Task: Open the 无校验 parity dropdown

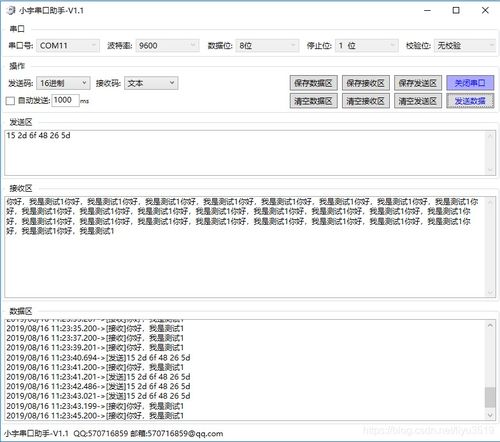Action: 465,45
